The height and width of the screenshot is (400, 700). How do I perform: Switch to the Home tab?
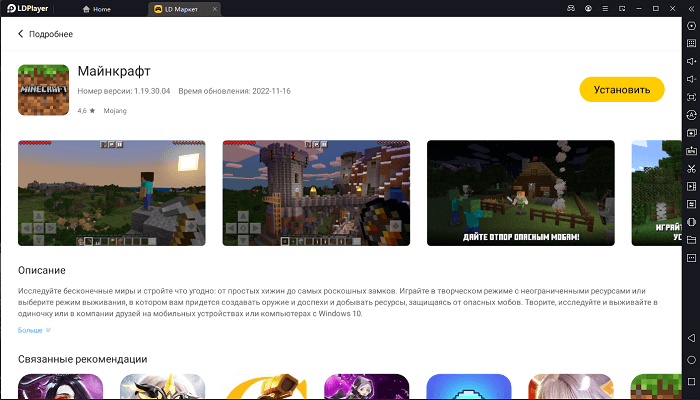(97, 9)
